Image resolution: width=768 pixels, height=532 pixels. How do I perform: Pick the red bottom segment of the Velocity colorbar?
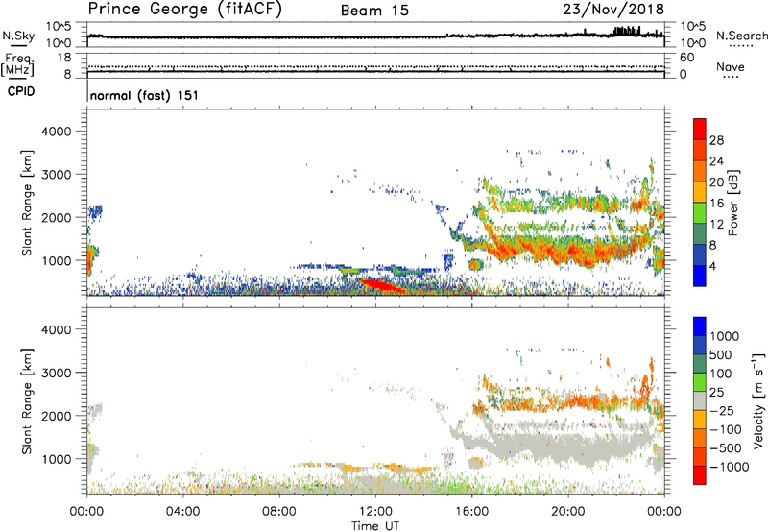(x=700, y=475)
